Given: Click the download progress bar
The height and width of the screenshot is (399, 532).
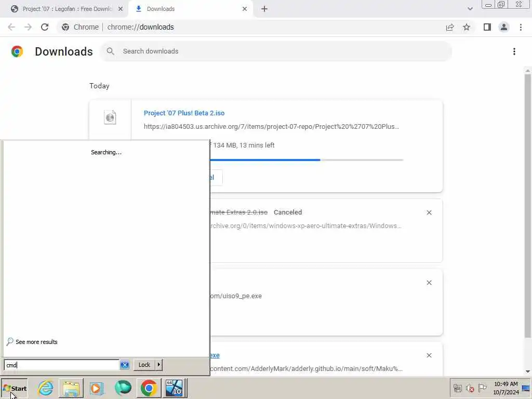Looking at the screenshot, I should tap(307, 160).
